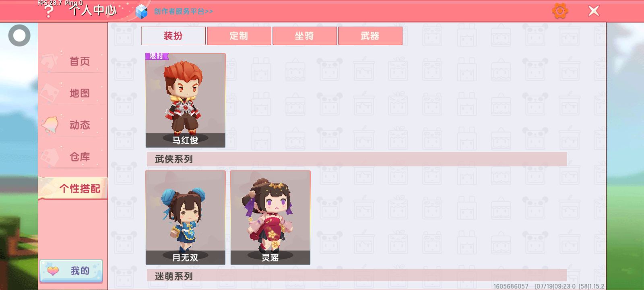Click the house icon beside 首页

(50, 61)
